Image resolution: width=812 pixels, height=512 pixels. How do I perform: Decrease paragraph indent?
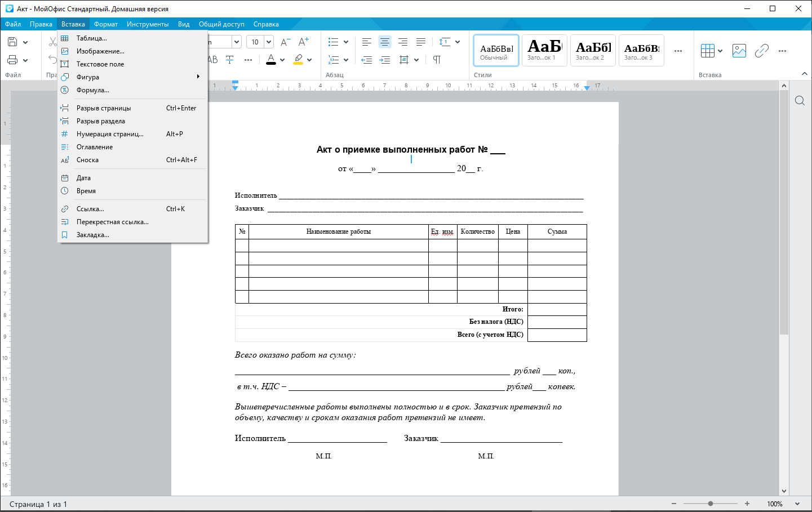[366, 60]
